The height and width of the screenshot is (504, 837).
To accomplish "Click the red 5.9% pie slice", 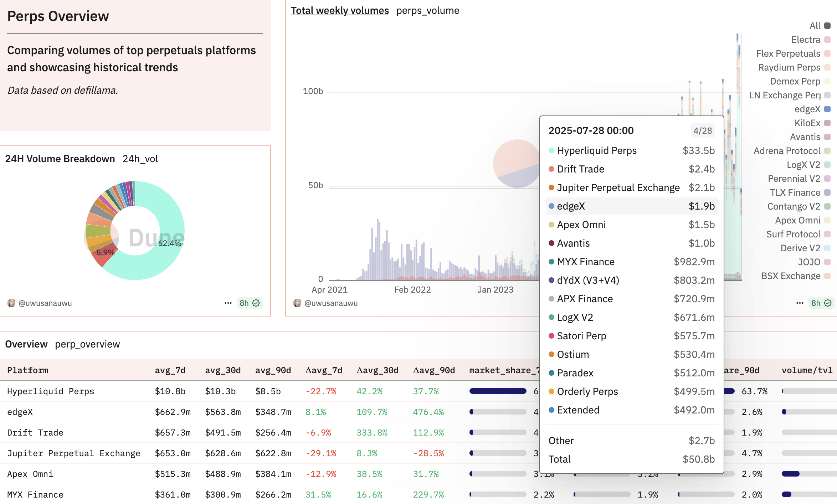I will pyautogui.click(x=103, y=258).
